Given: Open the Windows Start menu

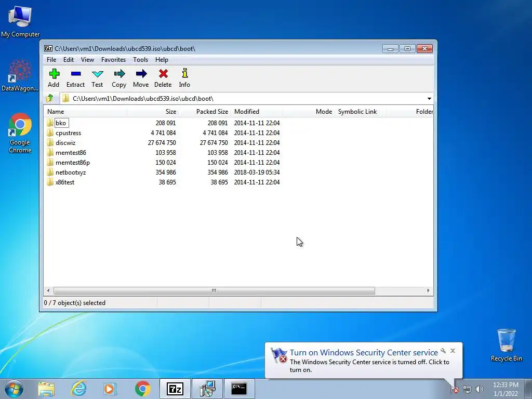Looking at the screenshot, I should 14,389.
